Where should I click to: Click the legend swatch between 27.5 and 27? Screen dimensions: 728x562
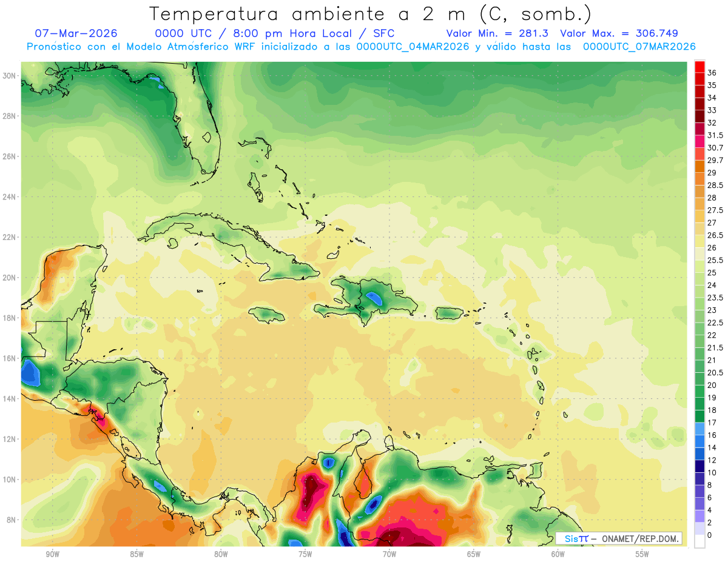click(x=699, y=216)
